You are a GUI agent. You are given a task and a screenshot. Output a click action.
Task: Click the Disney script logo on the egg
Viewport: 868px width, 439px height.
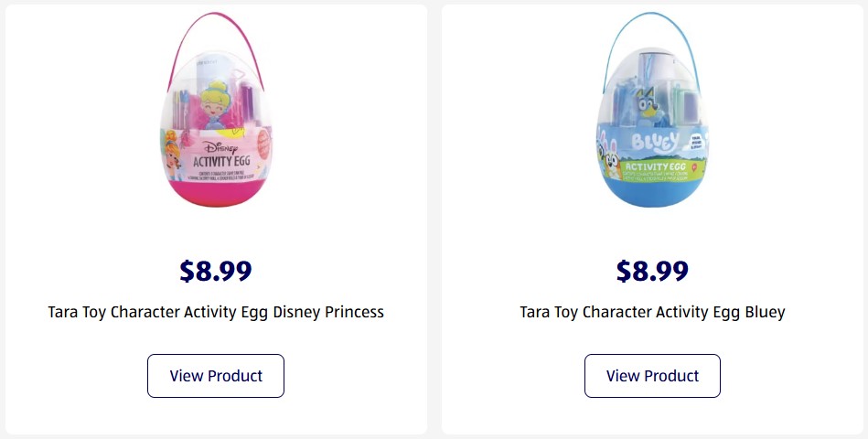pyautogui.click(x=220, y=145)
